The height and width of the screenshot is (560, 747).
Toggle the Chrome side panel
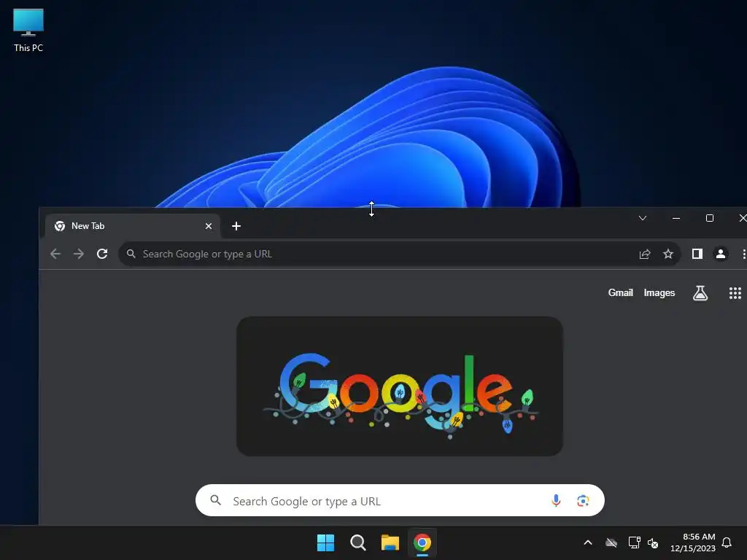coord(697,254)
